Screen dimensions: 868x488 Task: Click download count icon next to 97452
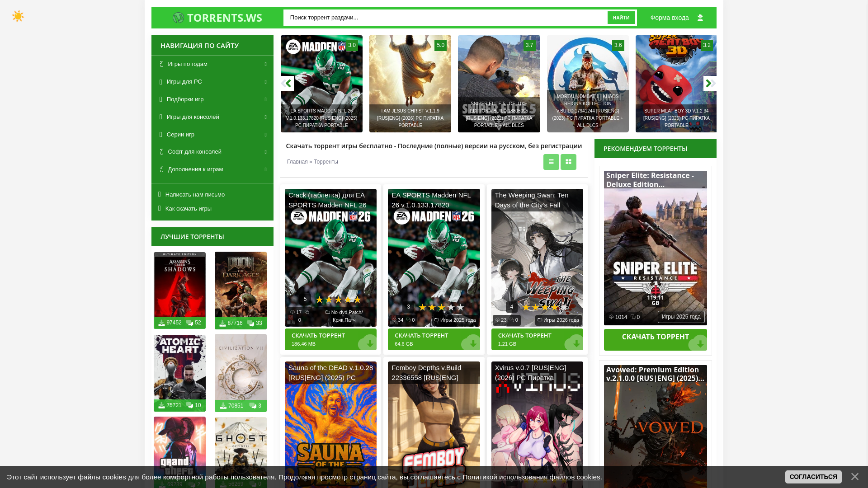pyautogui.click(x=162, y=323)
